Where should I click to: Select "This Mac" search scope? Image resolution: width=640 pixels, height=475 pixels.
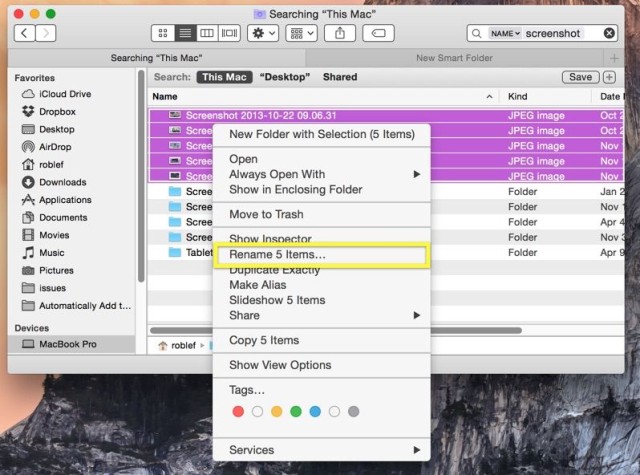224,77
